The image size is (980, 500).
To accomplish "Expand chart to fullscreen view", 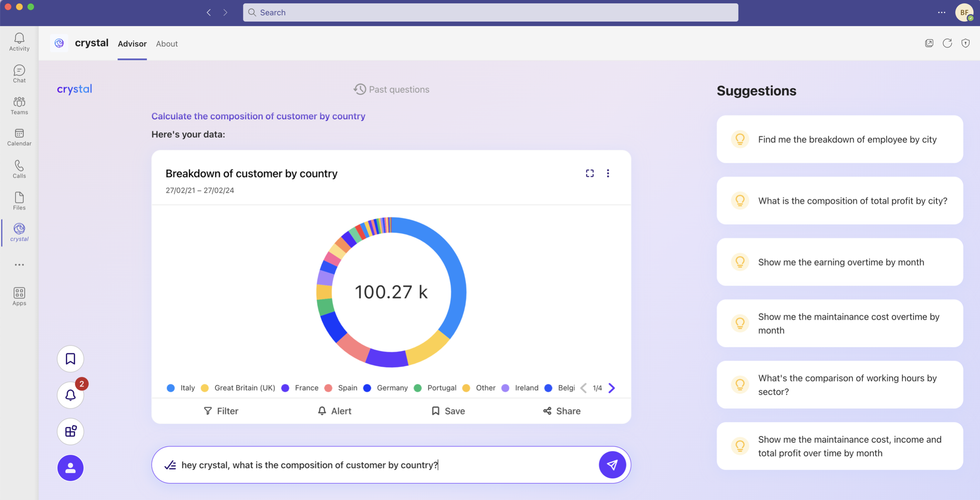I will click(589, 173).
